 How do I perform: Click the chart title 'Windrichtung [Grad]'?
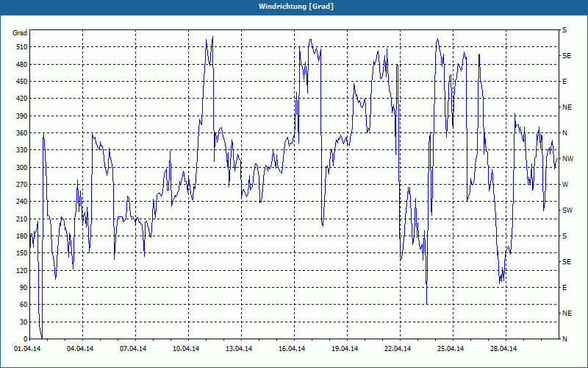click(x=296, y=7)
